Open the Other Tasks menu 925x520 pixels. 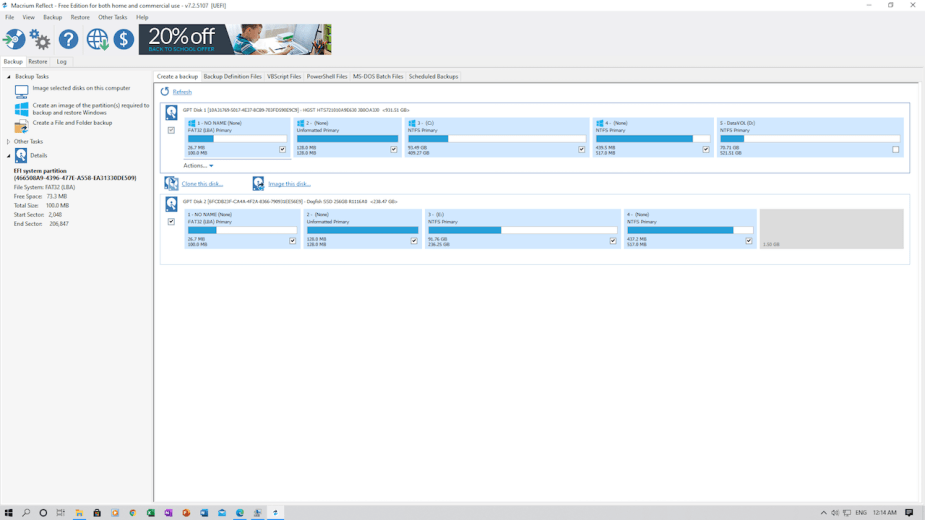tap(112, 17)
